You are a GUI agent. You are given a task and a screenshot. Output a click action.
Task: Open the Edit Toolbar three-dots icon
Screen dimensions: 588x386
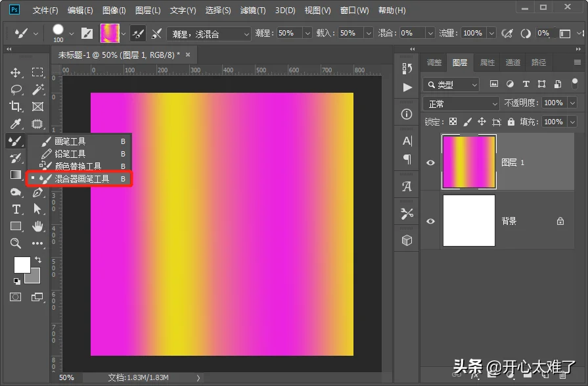click(x=37, y=243)
